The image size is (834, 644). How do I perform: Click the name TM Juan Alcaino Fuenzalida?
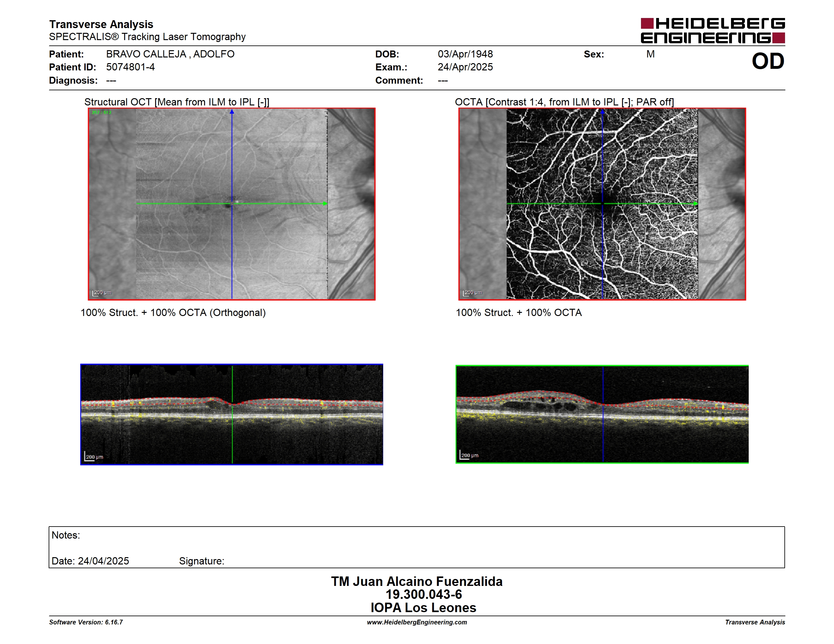click(417, 581)
